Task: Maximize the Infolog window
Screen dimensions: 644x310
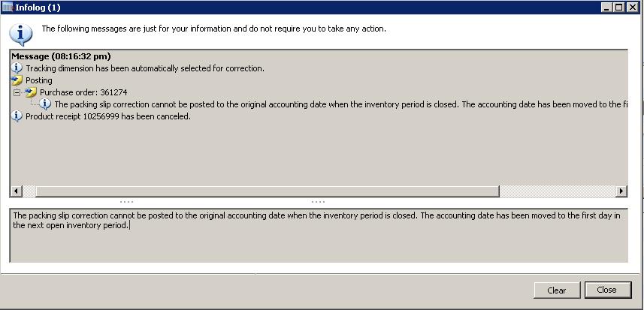Action: pyautogui.click(x=618, y=8)
